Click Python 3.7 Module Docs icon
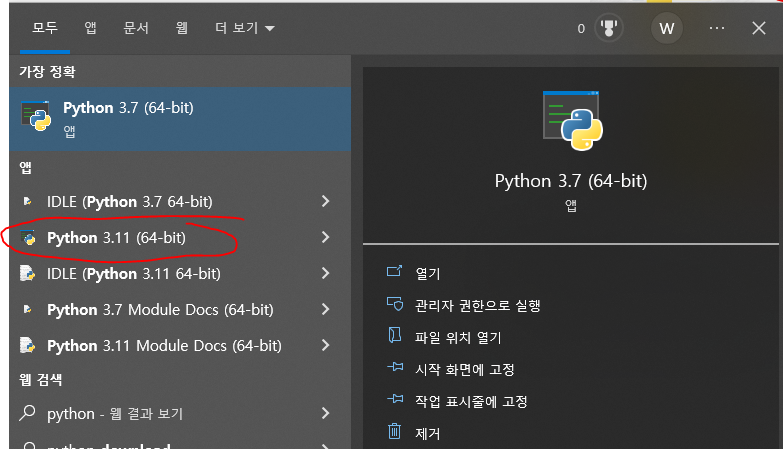The image size is (783, 449). click(27, 309)
